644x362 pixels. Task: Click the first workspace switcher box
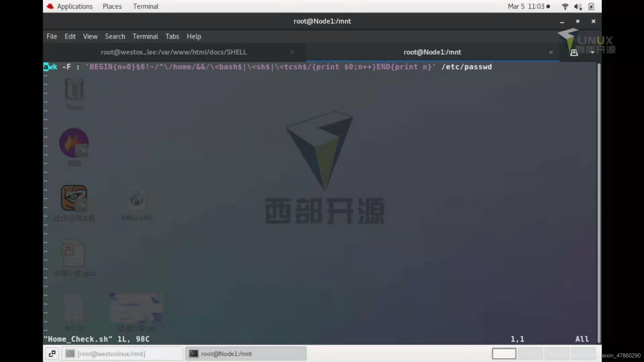(504, 354)
